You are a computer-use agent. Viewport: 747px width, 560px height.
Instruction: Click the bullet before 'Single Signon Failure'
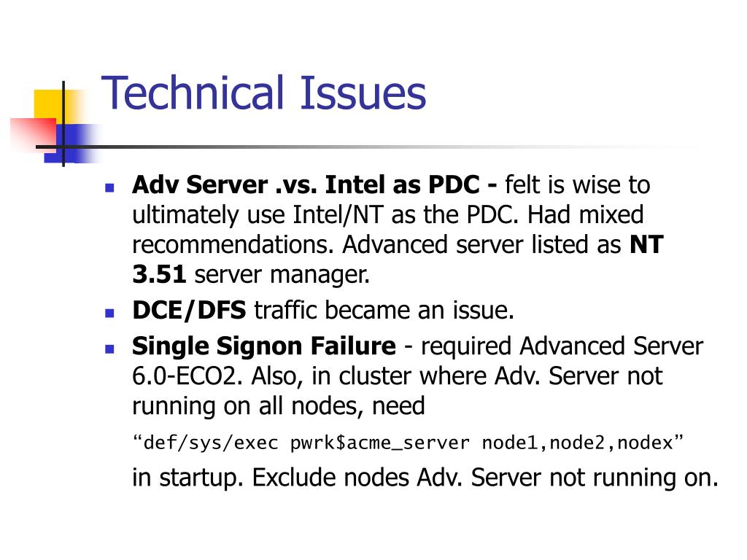pos(109,349)
